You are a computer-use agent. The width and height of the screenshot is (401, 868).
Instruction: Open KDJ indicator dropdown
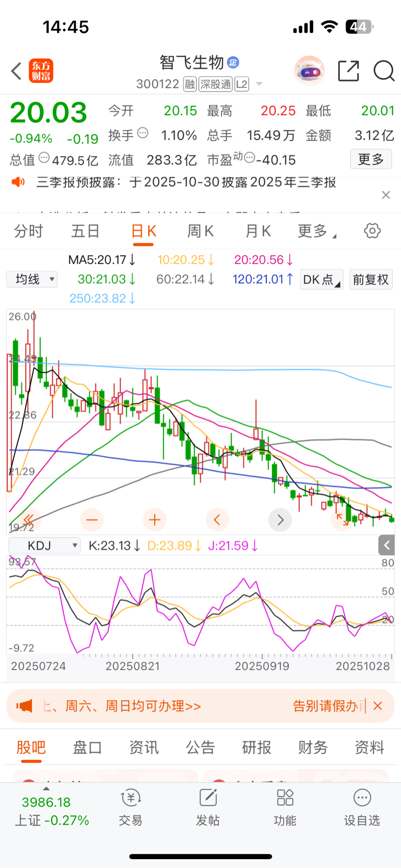point(45,545)
